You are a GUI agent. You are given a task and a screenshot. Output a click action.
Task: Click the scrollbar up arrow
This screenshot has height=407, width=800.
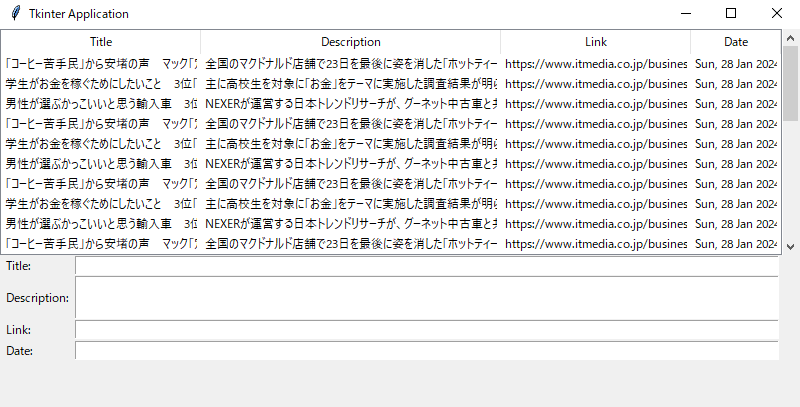point(790,38)
